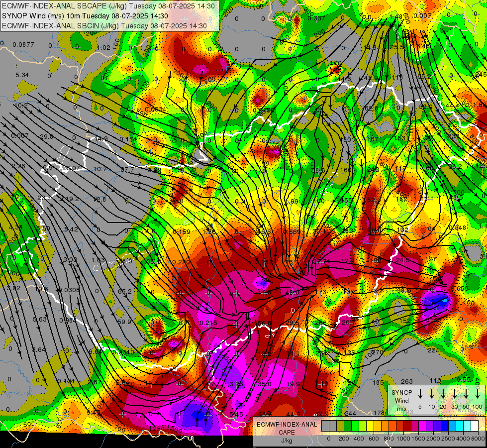Click the '4000' tick label on color bar

click(463, 439)
